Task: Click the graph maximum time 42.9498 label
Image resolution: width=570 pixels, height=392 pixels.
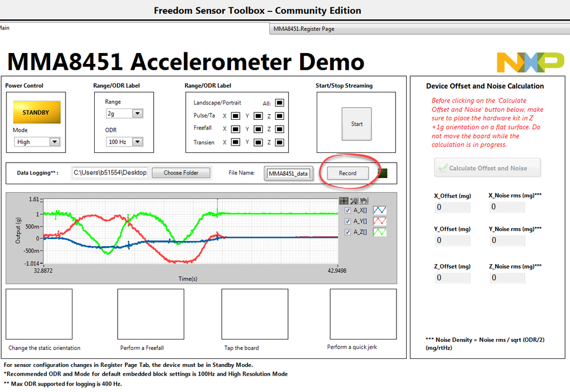Action: (337, 271)
